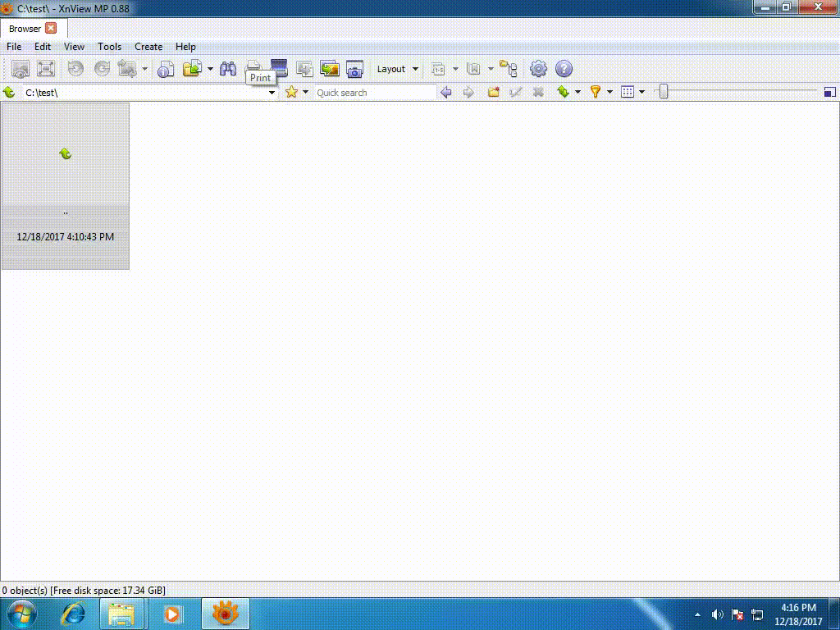Viewport: 840px width, 630px height.
Task: Click the blue Help question mark icon
Action: (x=564, y=69)
